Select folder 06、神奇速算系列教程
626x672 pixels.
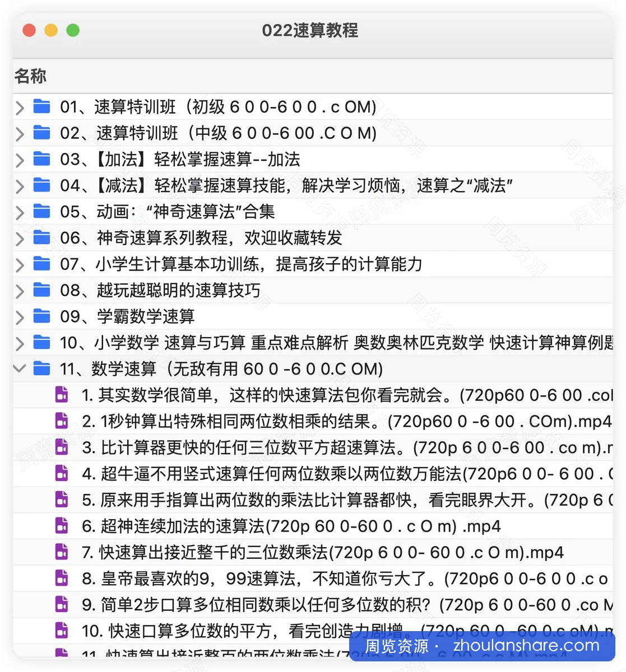[x=201, y=237]
